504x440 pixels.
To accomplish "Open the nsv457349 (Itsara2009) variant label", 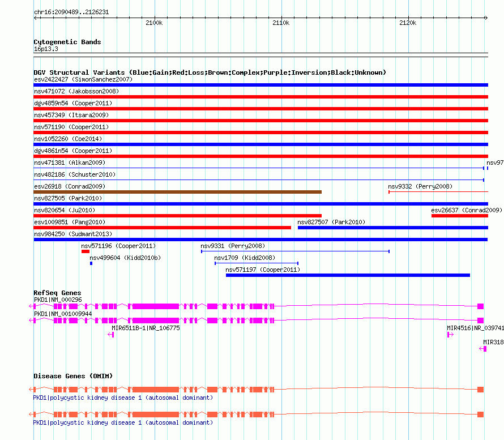I will point(71,115).
